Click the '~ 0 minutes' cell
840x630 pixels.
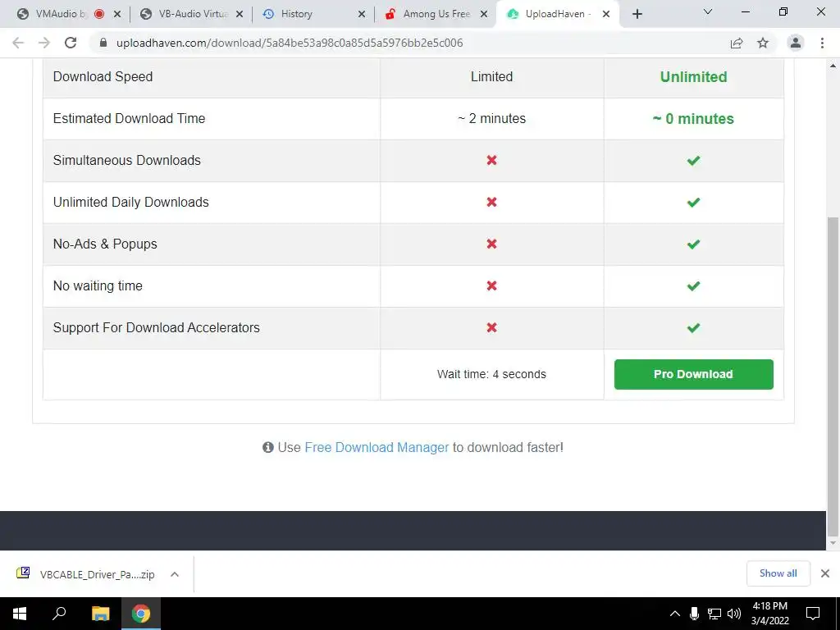point(694,118)
